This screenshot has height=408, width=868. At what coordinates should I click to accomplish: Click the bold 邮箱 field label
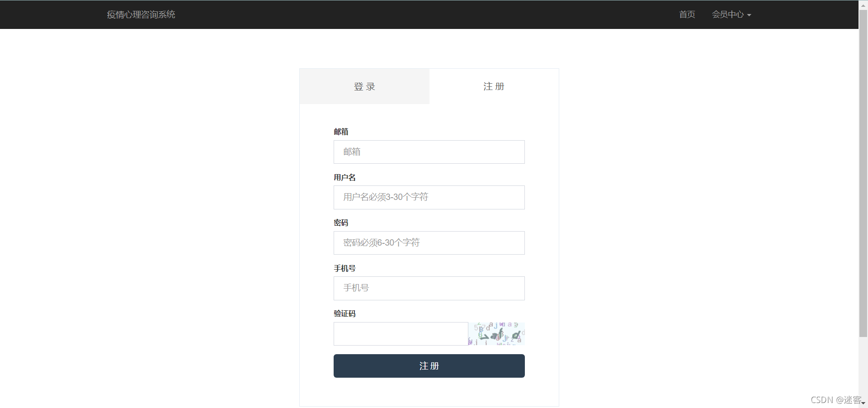click(x=341, y=132)
